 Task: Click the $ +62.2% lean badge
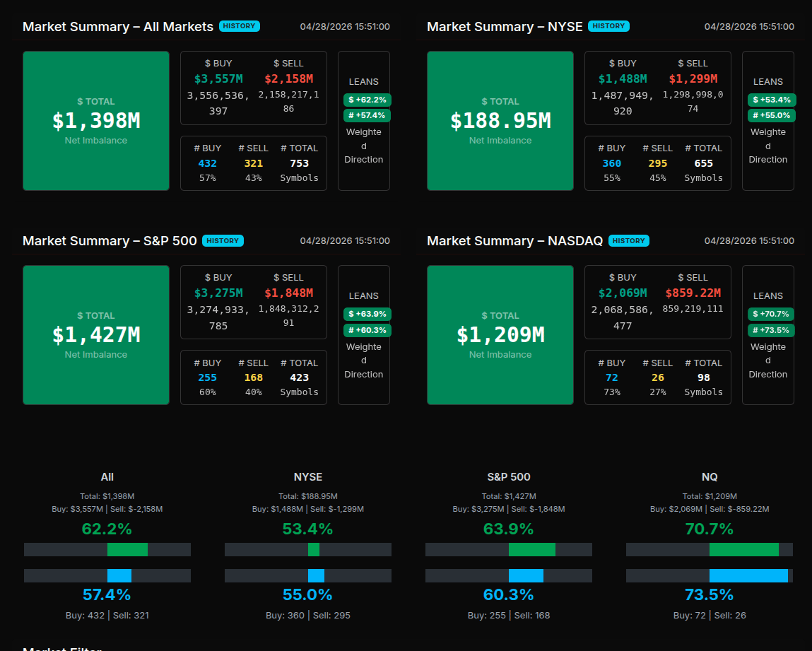click(x=367, y=100)
